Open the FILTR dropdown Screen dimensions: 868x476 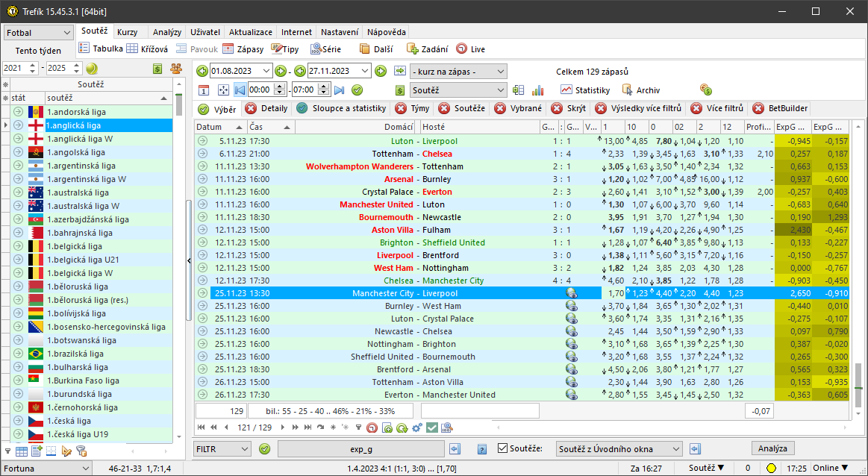(x=222, y=449)
